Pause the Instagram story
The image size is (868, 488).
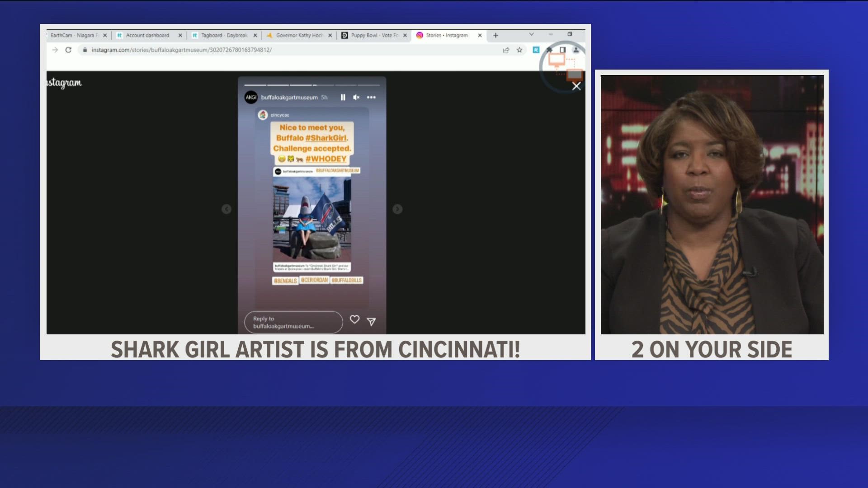click(343, 97)
